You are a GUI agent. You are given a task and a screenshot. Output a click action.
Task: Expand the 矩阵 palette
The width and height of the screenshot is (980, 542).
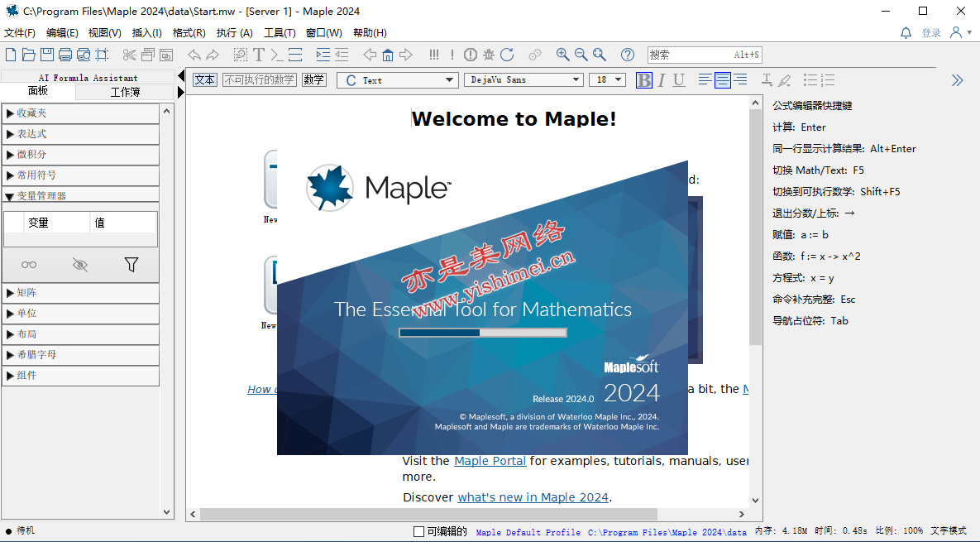coord(80,293)
